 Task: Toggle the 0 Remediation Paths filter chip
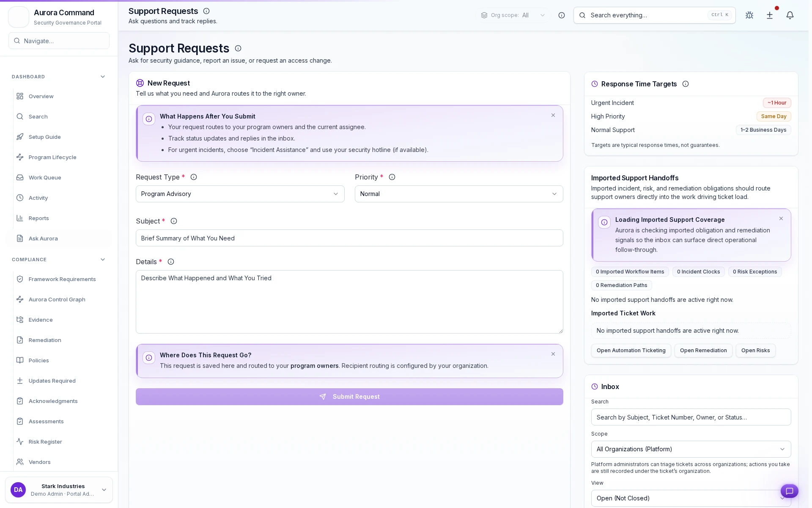point(621,285)
